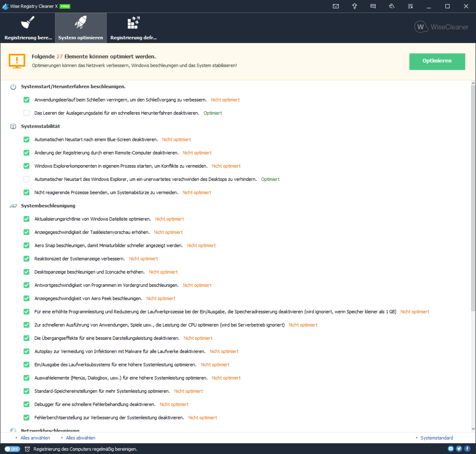This screenshot has width=476, height=454.
Task: Open the feedback chat bubble icon
Action: (x=373, y=6)
